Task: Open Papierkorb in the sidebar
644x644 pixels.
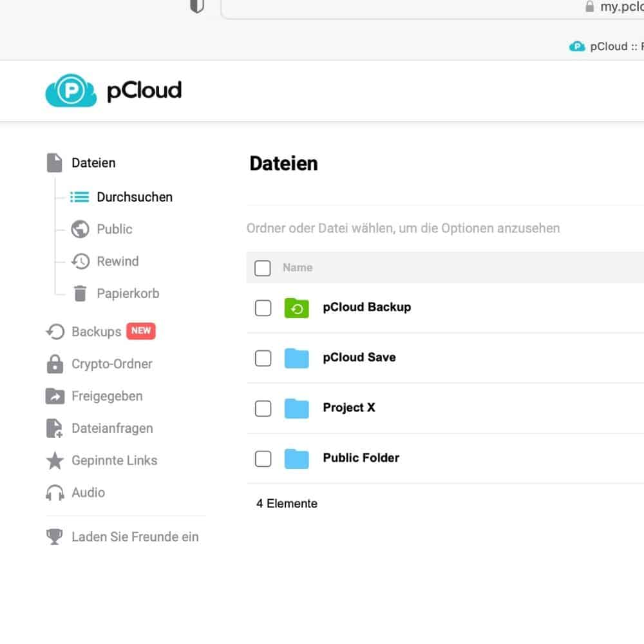Action: pos(128,293)
